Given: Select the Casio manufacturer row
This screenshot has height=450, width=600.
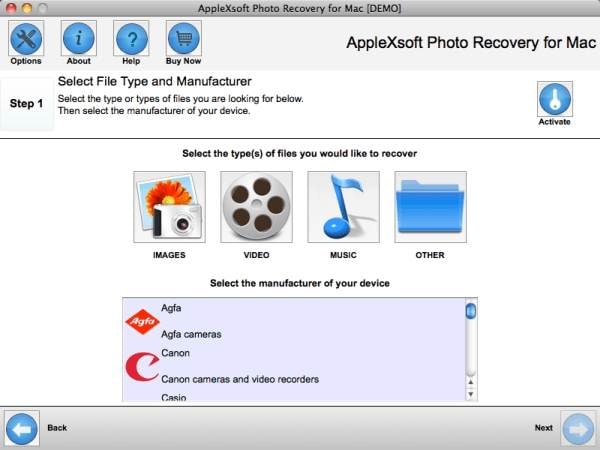Looking at the screenshot, I should (x=294, y=397).
